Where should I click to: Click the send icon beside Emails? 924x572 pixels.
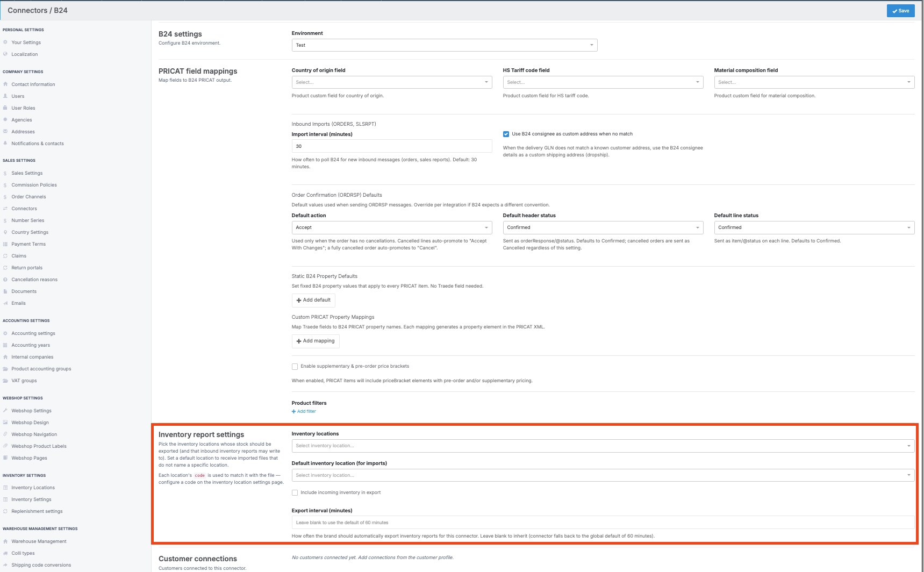click(5, 303)
